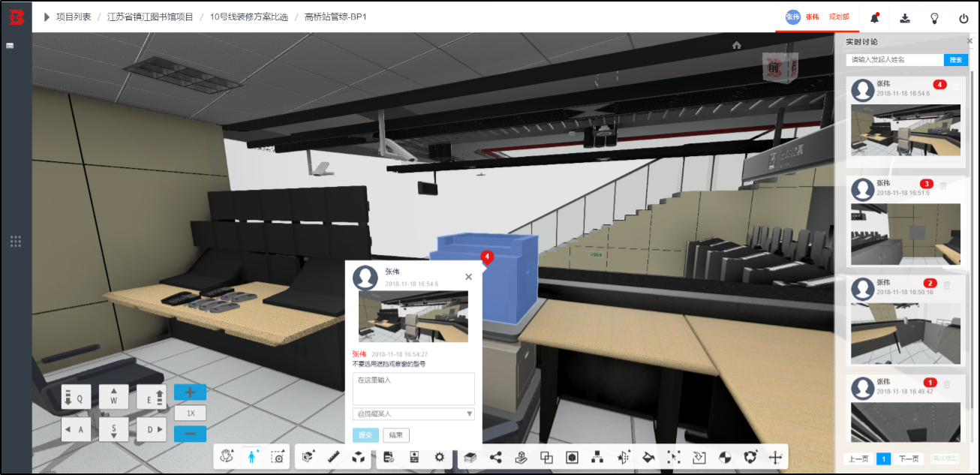
Task: Toggle the zoom-region selection tool
Action: coord(278,456)
